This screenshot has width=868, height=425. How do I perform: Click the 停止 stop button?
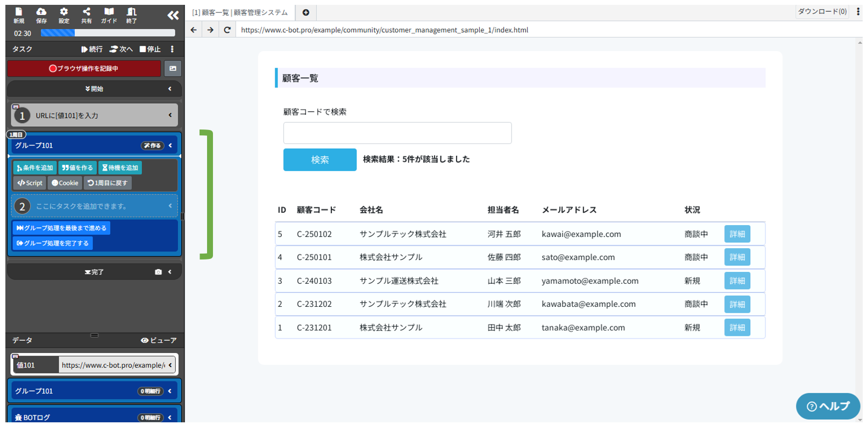click(150, 49)
